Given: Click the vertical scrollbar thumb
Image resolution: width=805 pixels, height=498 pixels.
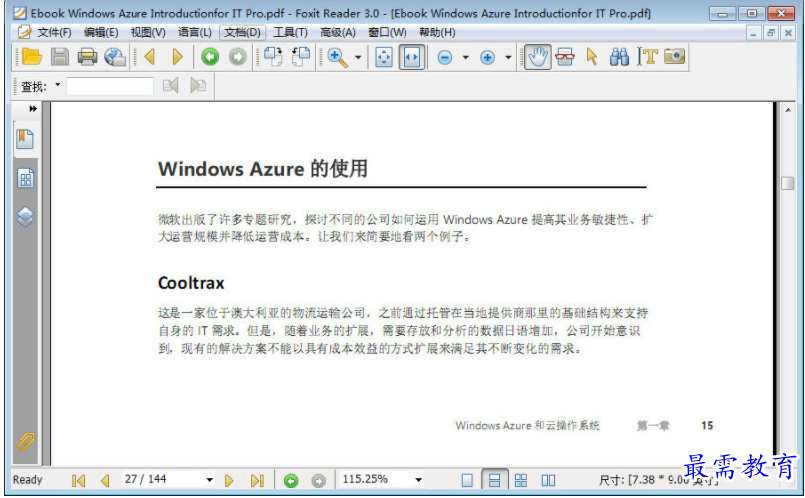Looking at the screenshot, I should pyautogui.click(x=787, y=183).
